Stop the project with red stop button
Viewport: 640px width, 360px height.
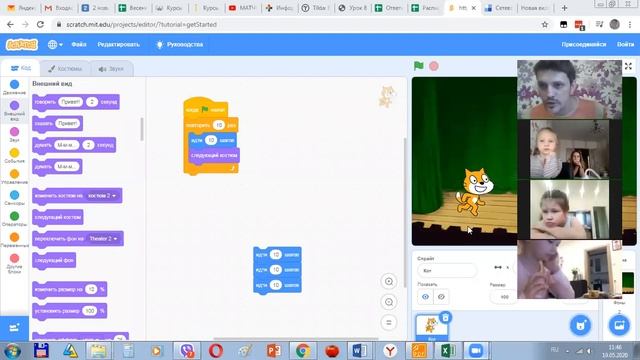pyautogui.click(x=434, y=66)
